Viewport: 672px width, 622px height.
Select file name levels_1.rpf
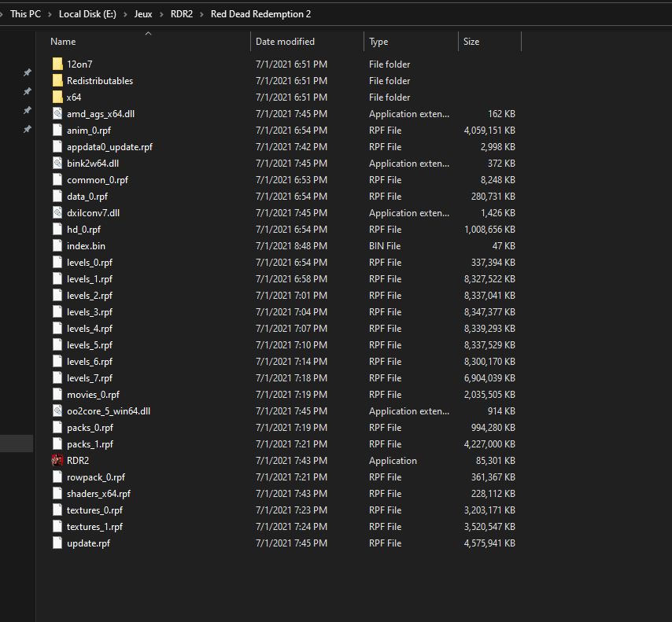point(90,279)
